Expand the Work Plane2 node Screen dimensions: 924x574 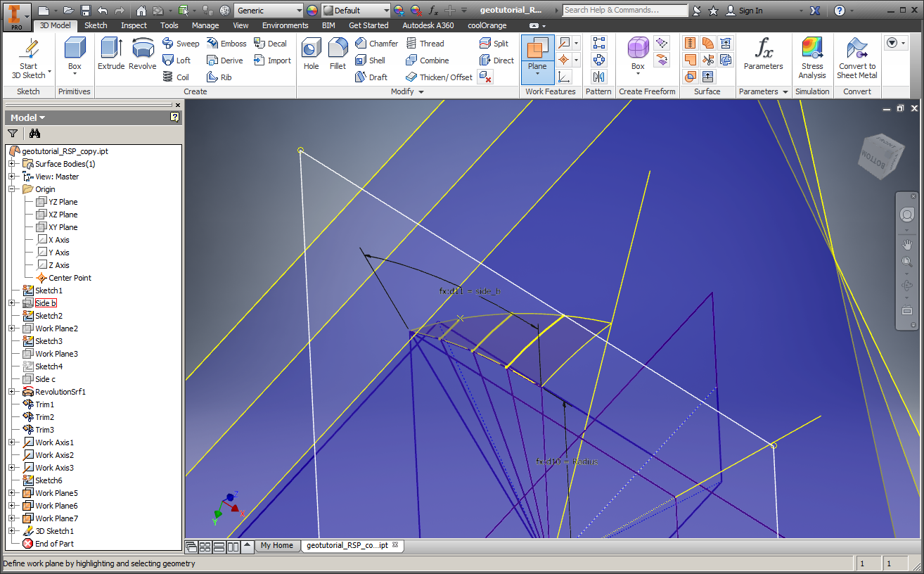coord(11,329)
